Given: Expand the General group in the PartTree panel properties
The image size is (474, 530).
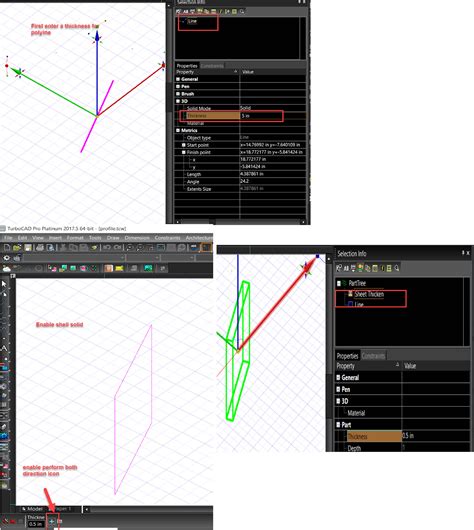Looking at the screenshot, I should coord(338,377).
